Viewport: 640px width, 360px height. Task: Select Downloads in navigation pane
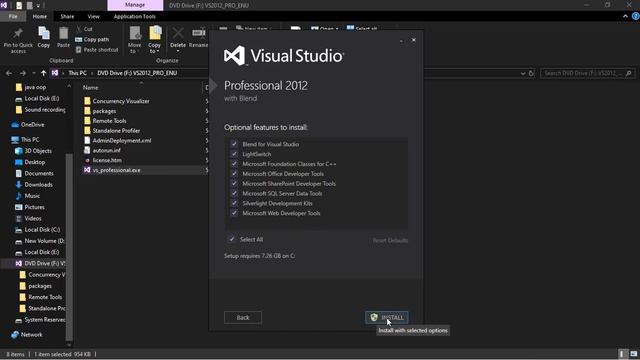coord(34,184)
